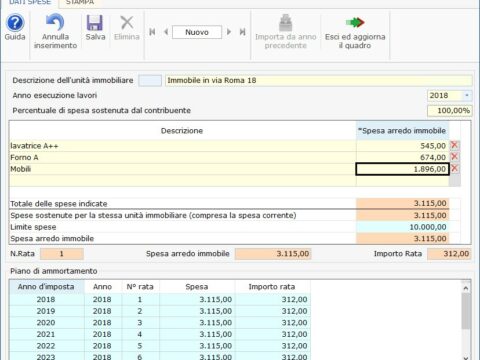Click the Nuovo record field

tap(197, 32)
